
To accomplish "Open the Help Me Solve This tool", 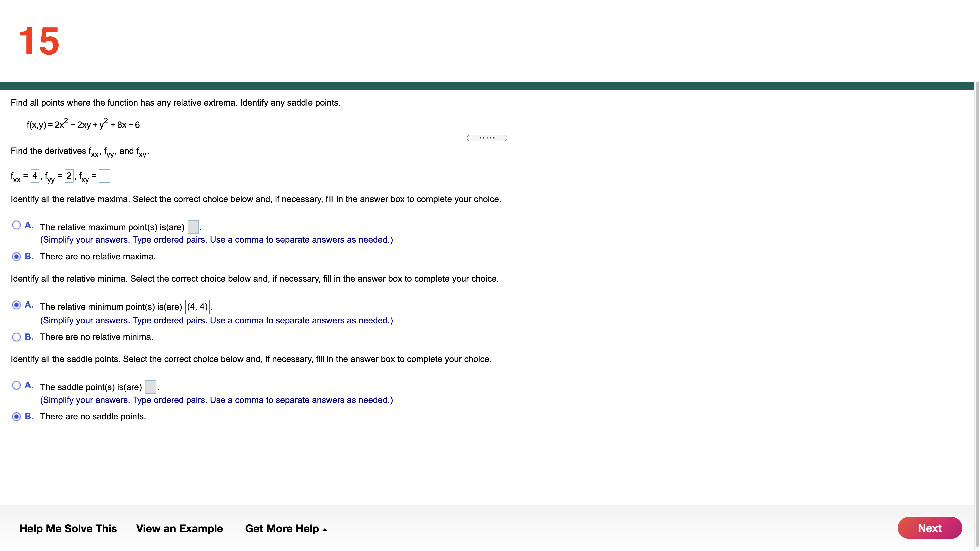I will click(68, 529).
